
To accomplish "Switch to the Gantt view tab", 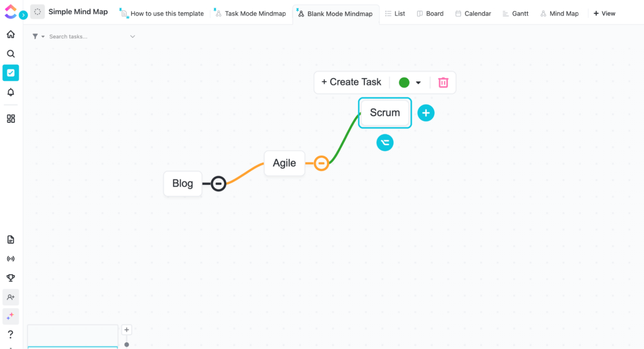I will (515, 14).
